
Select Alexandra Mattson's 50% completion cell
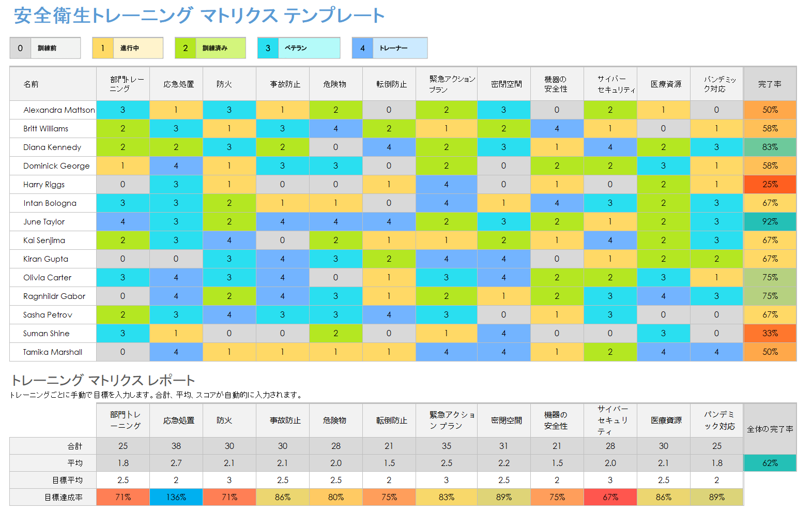(770, 110)
